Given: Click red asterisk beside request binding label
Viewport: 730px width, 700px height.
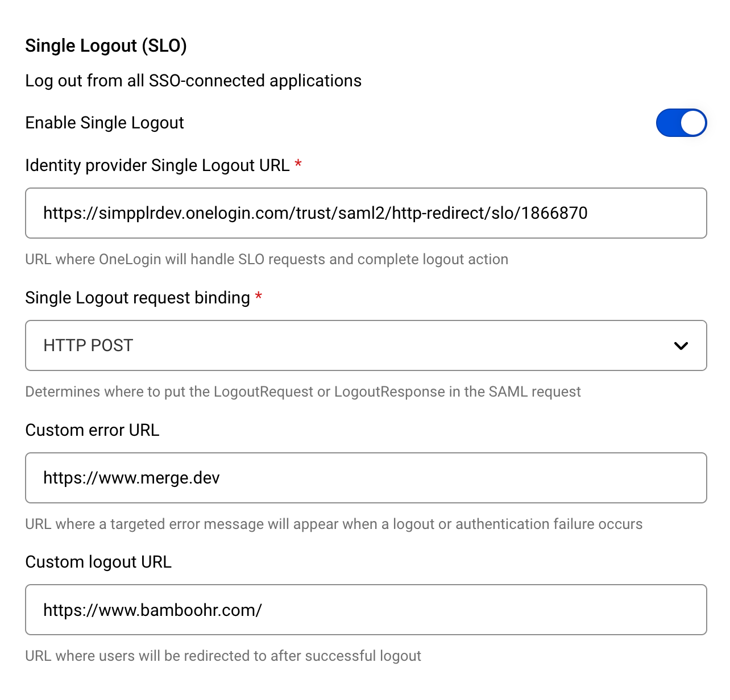Looking at the screenshot, I should 259,297.
